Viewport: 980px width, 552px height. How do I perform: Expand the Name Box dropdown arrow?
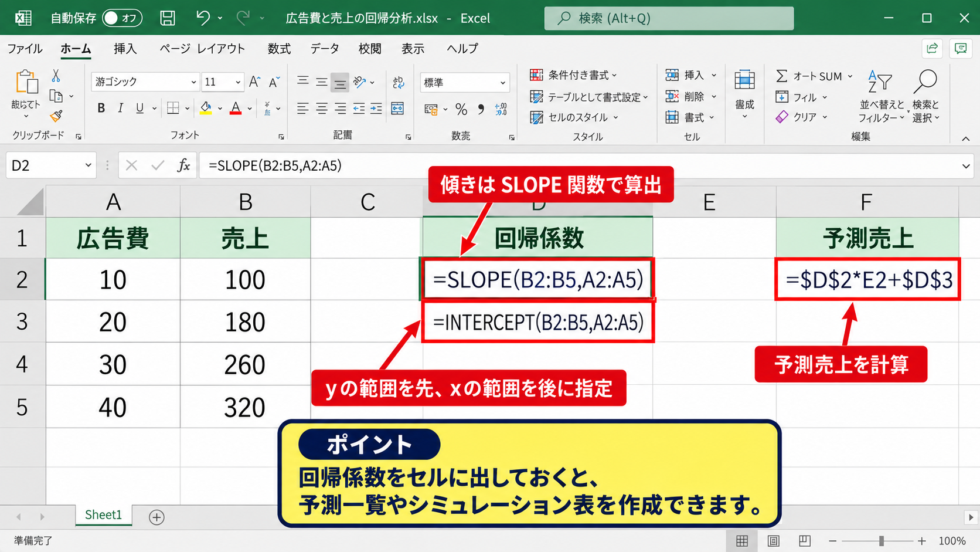tap(88, 165)
